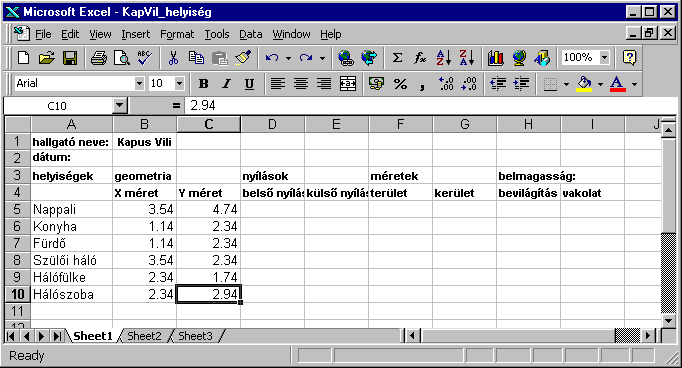This screenshot has height=368, width=682.
Task: Apply Merge and Center to cells
Action: (348, 84)
